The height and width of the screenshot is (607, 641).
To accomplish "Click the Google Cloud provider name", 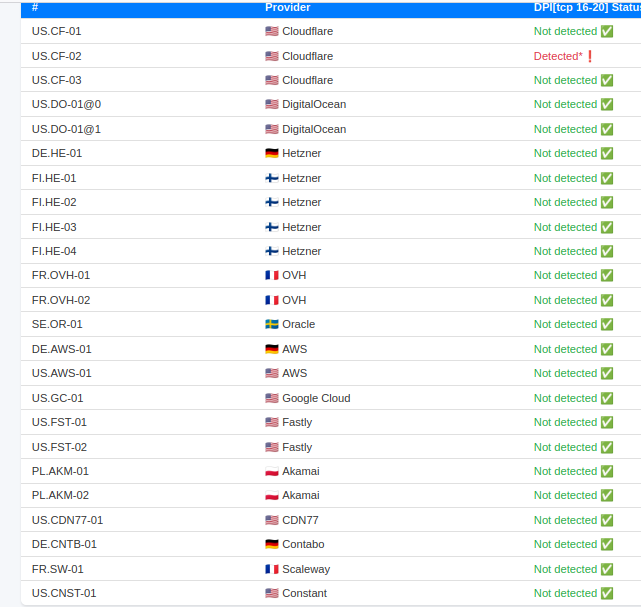I will click(316, 399).
